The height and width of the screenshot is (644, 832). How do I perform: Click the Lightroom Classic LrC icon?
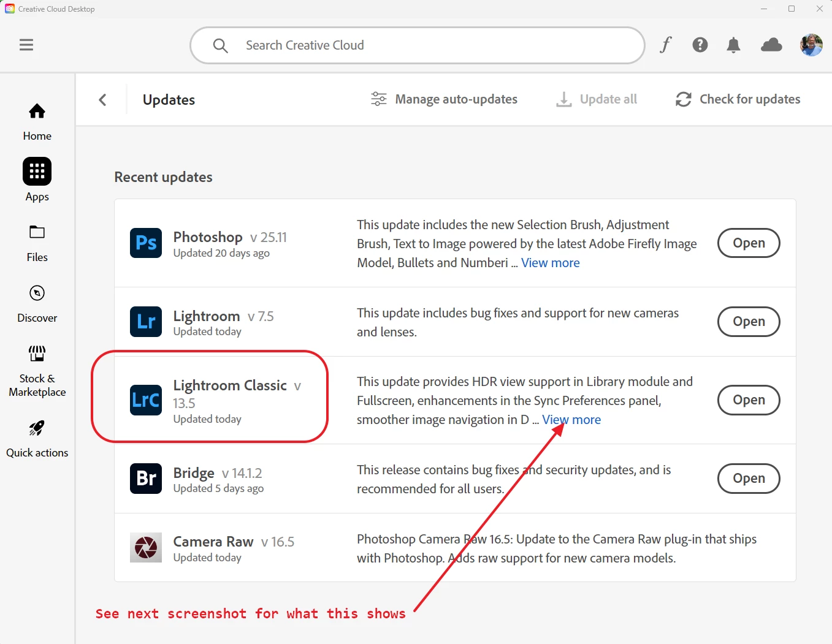click(146, 400)
